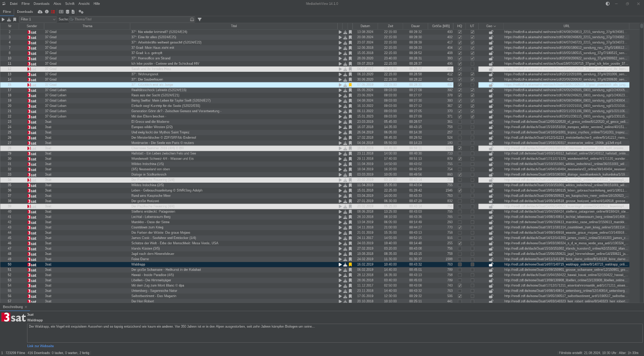Click Geo unlock icon for 'Waldrapp' row
The height and width of the screenshot is (356, 644).
point(491,265)
